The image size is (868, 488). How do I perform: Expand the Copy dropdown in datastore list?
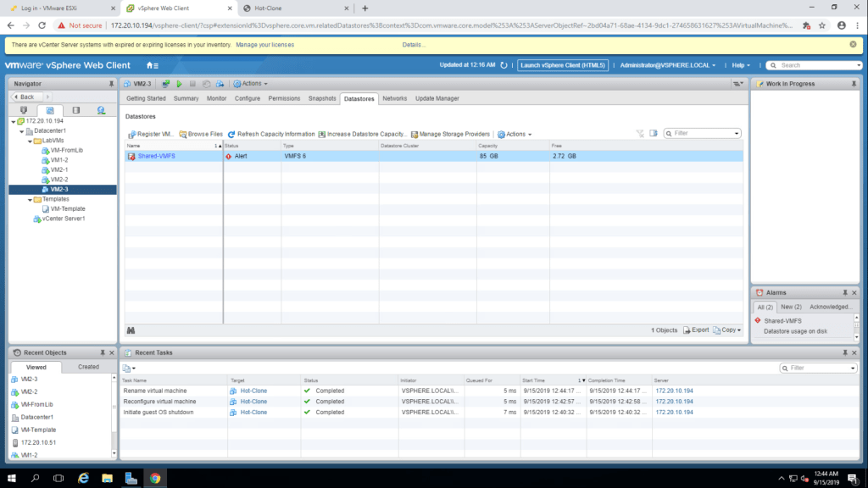(729, 330)
